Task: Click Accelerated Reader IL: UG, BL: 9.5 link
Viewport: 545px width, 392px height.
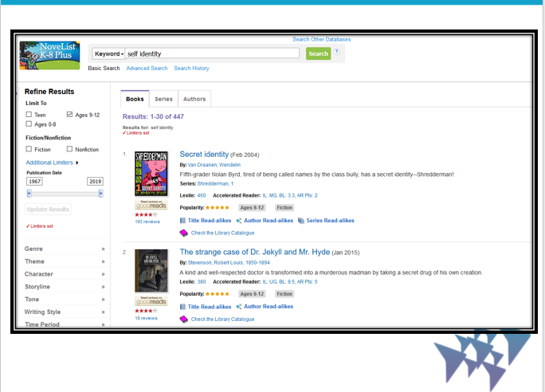Action: coord(290,281)
